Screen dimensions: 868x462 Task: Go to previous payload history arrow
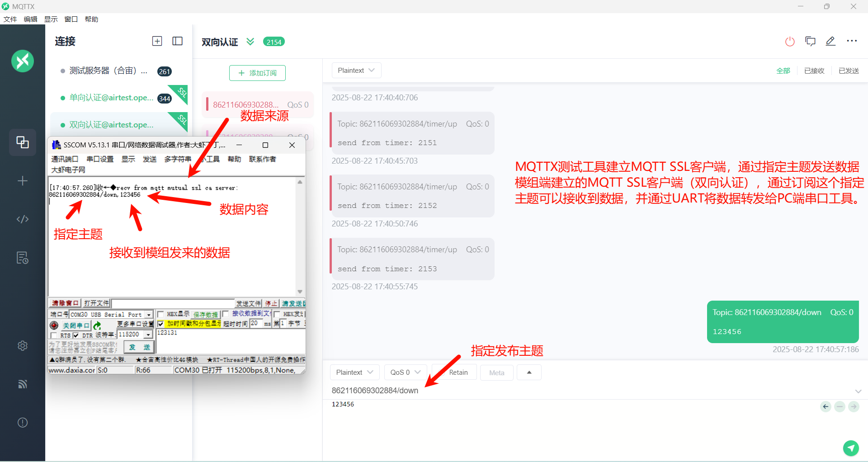click(826, 407)
